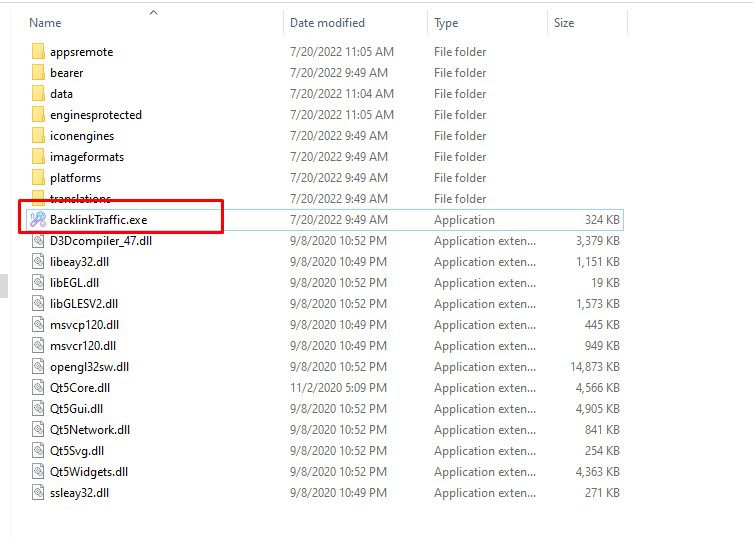Screen dimensions: 753x538
Task: Click the msvcr120.dll file icon
Action: (x=38, y=346)
